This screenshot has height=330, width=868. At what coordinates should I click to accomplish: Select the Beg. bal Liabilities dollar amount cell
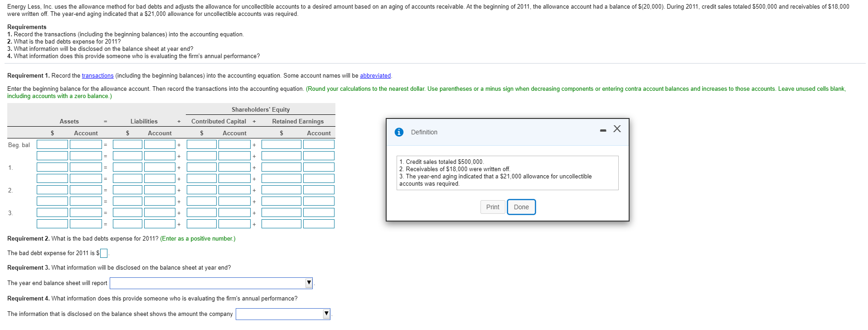(127, 144)
